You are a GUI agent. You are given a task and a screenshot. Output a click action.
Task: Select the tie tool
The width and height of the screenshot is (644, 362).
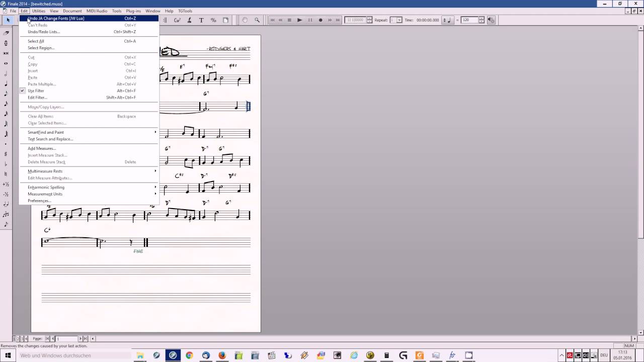click(6, 204)
